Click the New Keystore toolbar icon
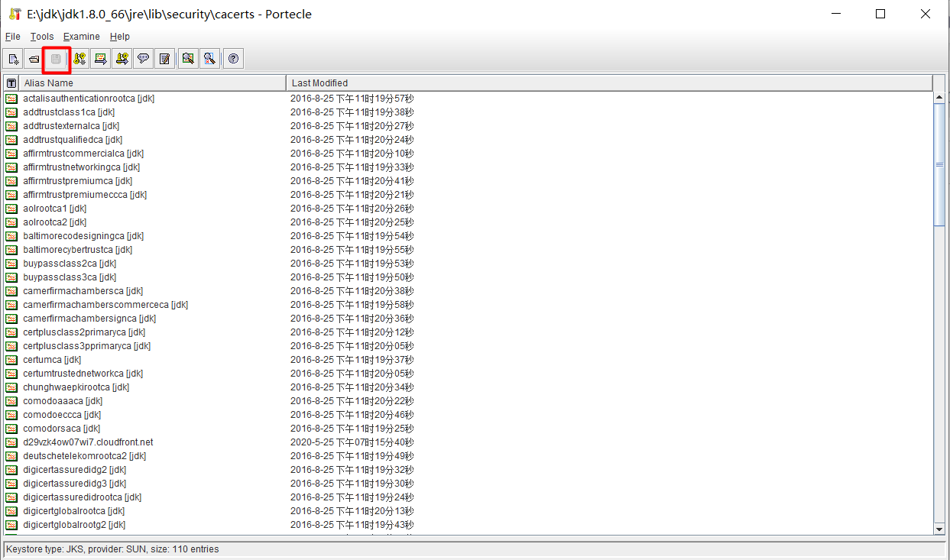Viewport: 950px width, 560px height. coord(12,58)
